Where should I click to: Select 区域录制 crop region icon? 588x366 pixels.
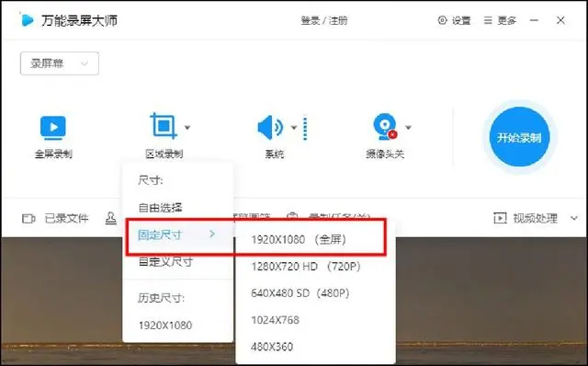click(x=164, y=126)
